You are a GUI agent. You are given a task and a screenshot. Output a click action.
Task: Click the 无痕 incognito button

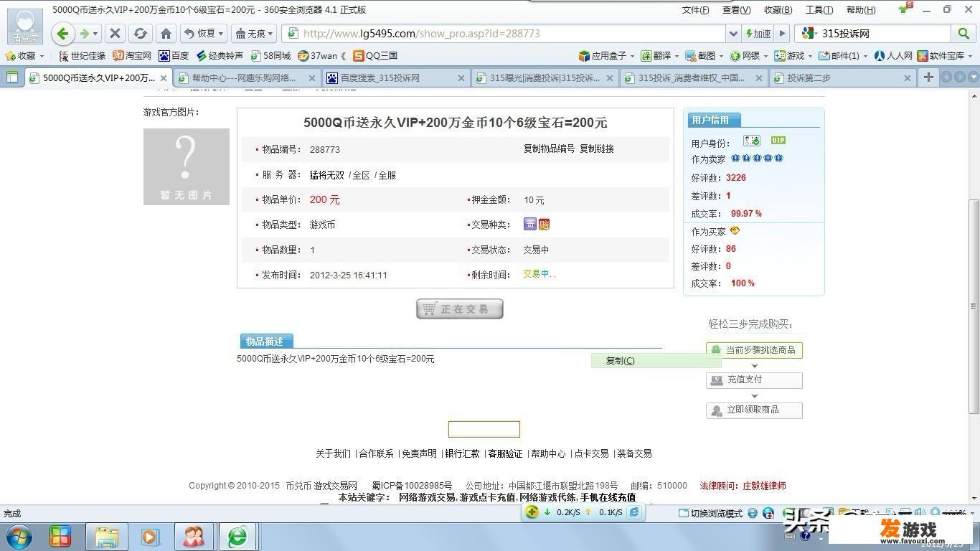(250, 34)
